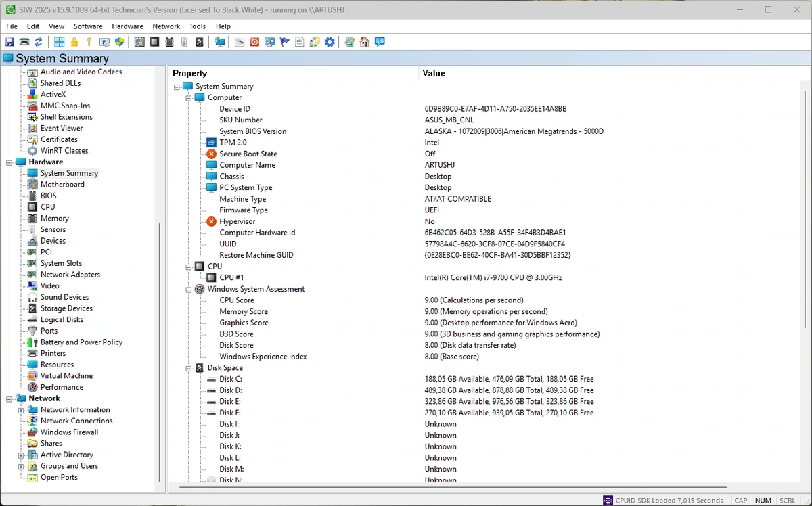Screen dimensions: 812x506
Task: Select Certificates in the sidebar
Action: 59,139
